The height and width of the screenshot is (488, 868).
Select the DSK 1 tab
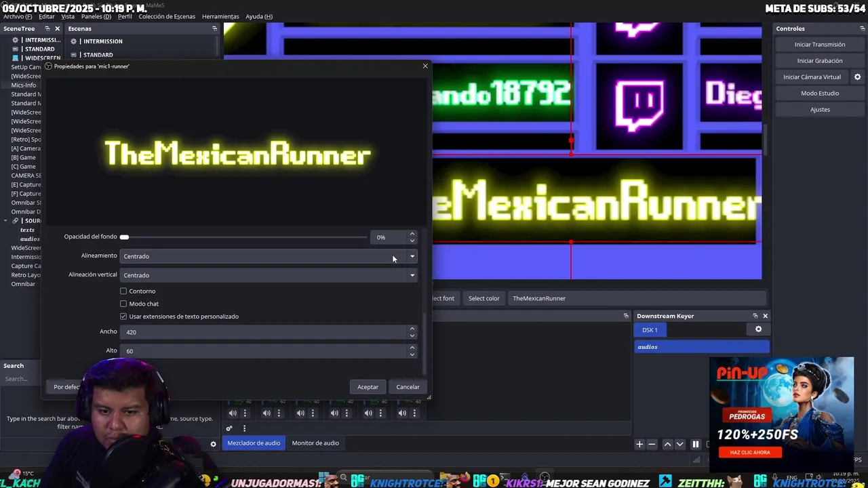(x=650, y=330)
